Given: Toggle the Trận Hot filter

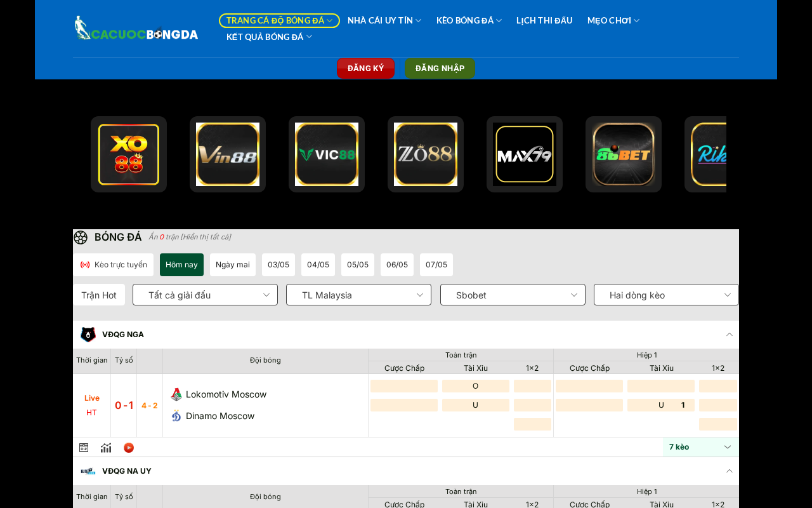Looking at the screenshot, I should point(99,295).
